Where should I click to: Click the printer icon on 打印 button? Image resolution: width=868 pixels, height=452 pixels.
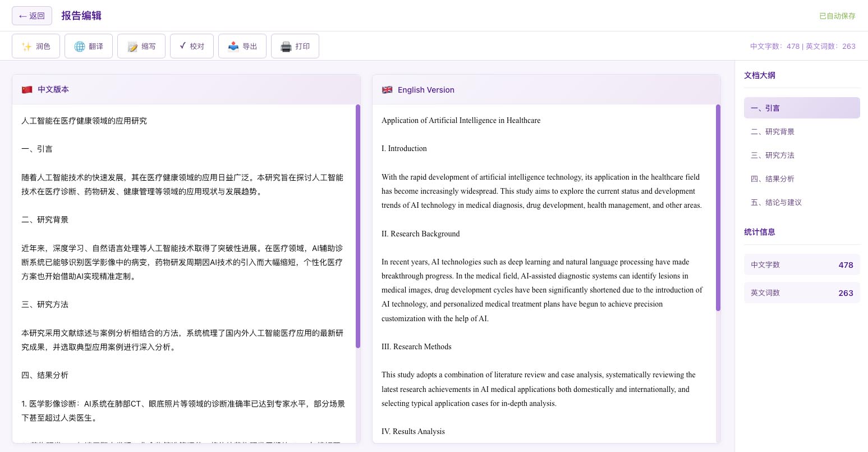click(286, 47)
